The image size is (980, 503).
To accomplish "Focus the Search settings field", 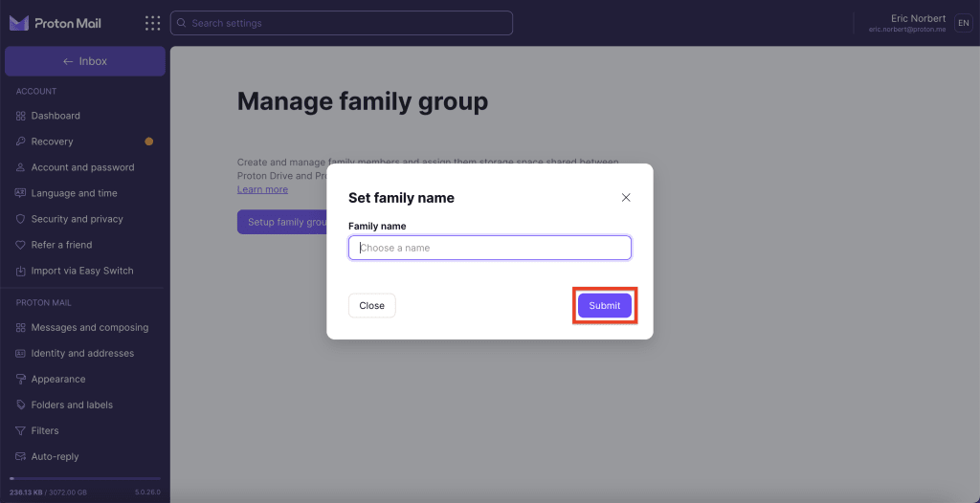I will tap(342, 23).
